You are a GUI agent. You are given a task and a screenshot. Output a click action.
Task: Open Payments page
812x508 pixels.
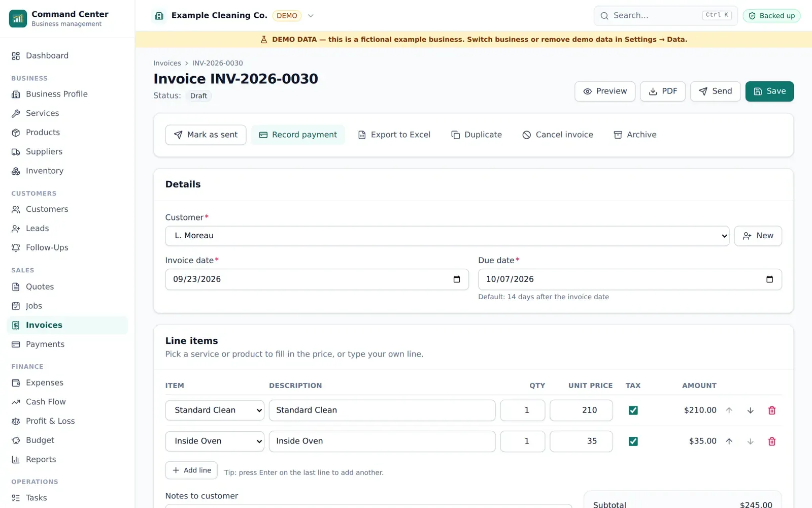click(x=67, y=344)
